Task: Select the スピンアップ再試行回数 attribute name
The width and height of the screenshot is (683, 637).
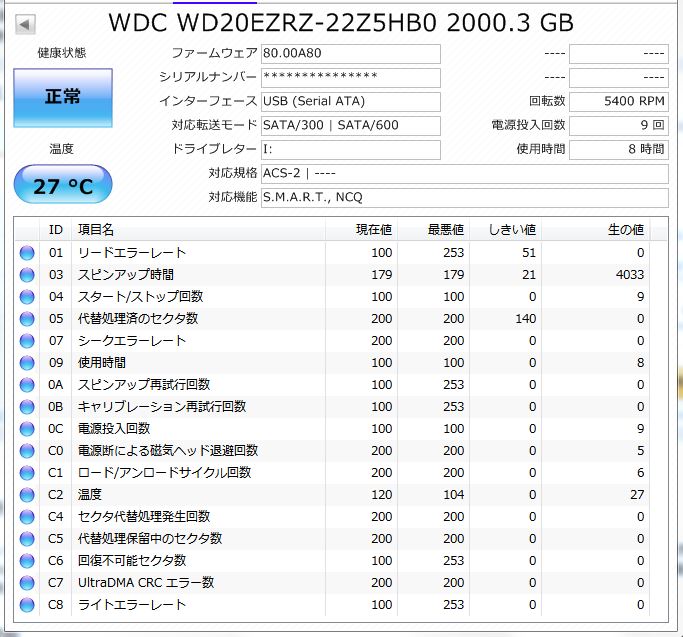Action: (x=144, y=385)
